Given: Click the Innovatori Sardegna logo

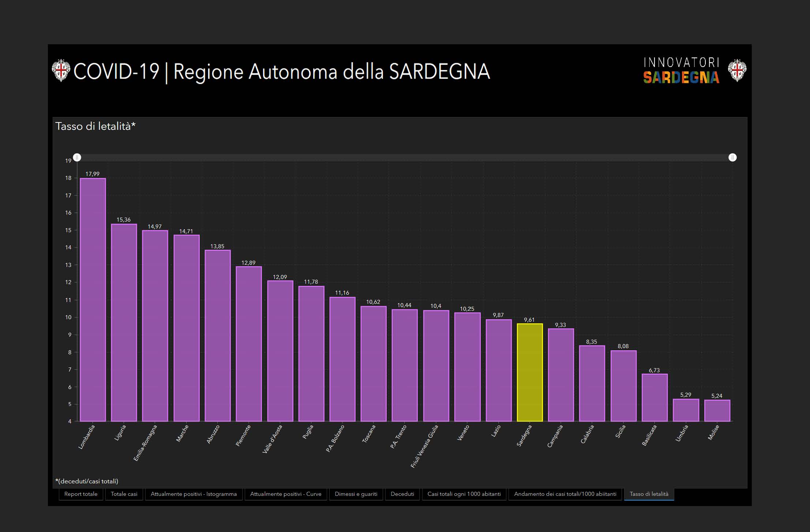Looking at the screenshot, I should [x=681, y=70].
